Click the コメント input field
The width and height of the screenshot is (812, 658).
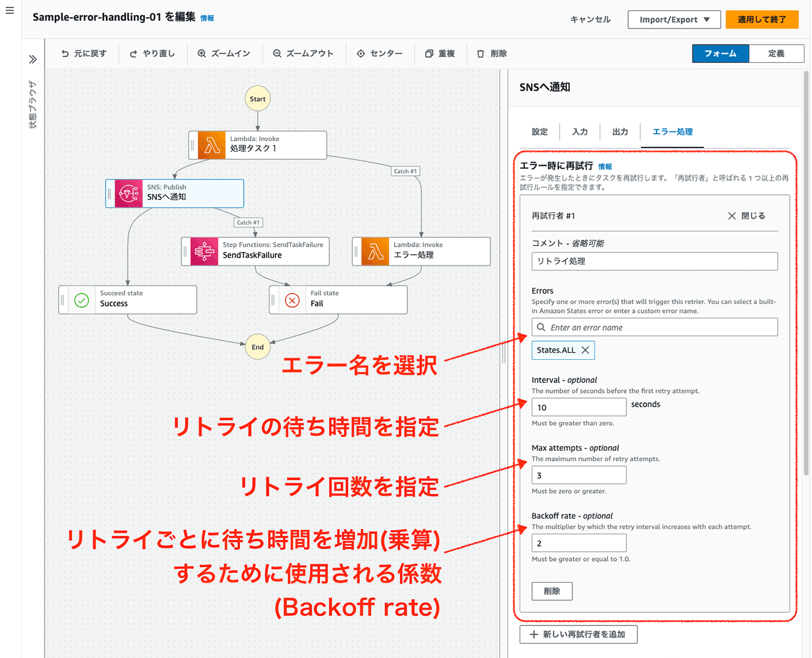pyautogui.click(x=654, y=261)
